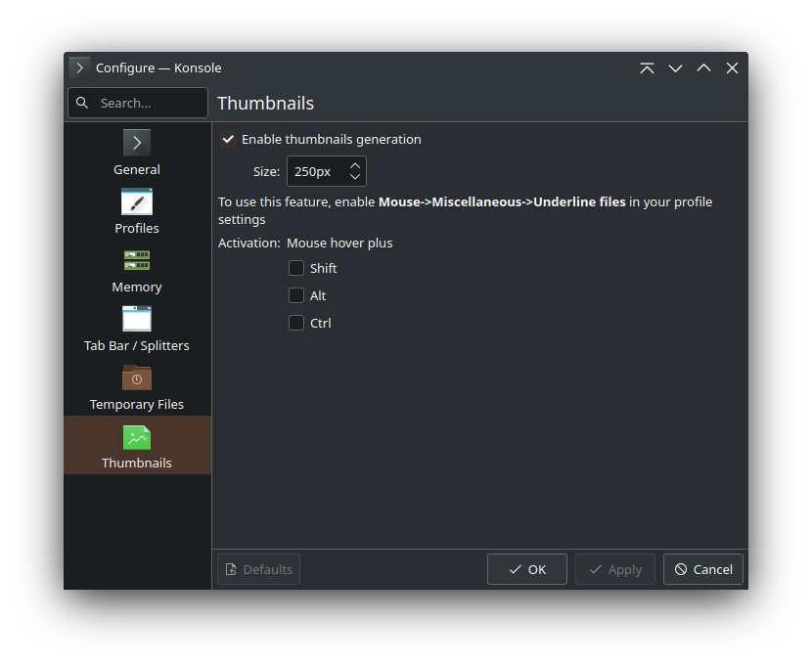Increase thumbnail size with up arrow

click(355, 165)
